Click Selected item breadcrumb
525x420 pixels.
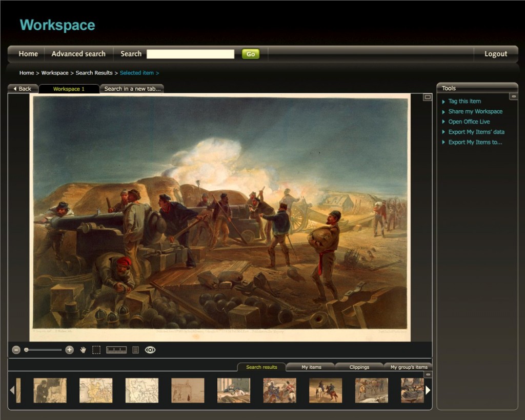pos(136,73)
